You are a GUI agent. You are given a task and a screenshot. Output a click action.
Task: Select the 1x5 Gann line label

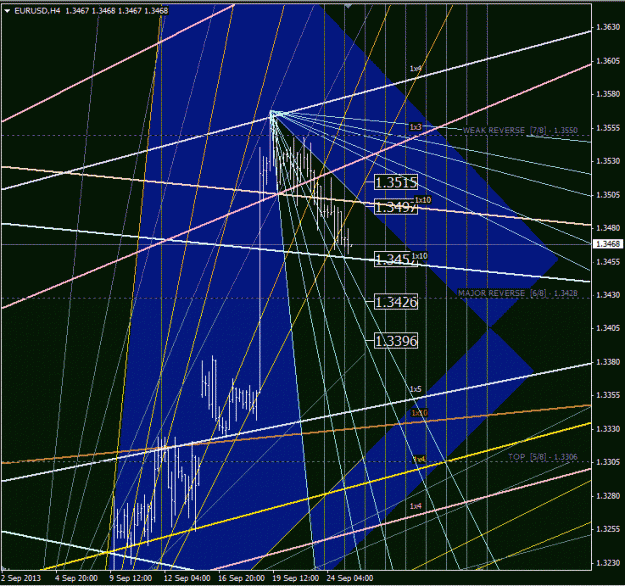click(415, 389)
